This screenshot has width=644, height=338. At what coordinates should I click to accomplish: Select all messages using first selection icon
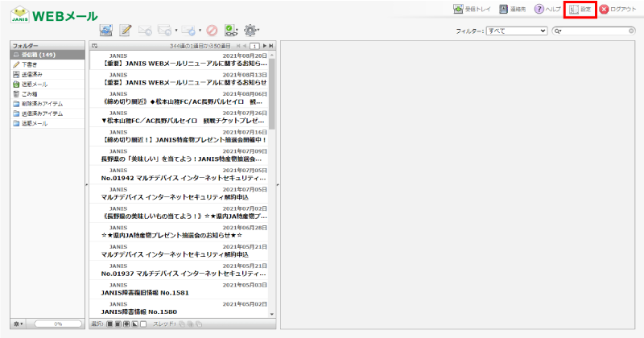[x=110, y=324]
